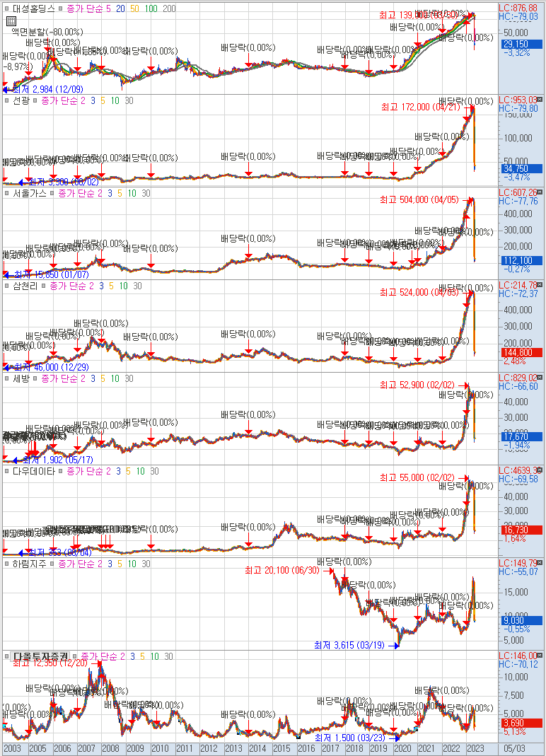The height and width of the screenshot is (756, 546).
Task: Select the highlighted 다올투자증권 stock name label
Action: click(x=41, y=656)
